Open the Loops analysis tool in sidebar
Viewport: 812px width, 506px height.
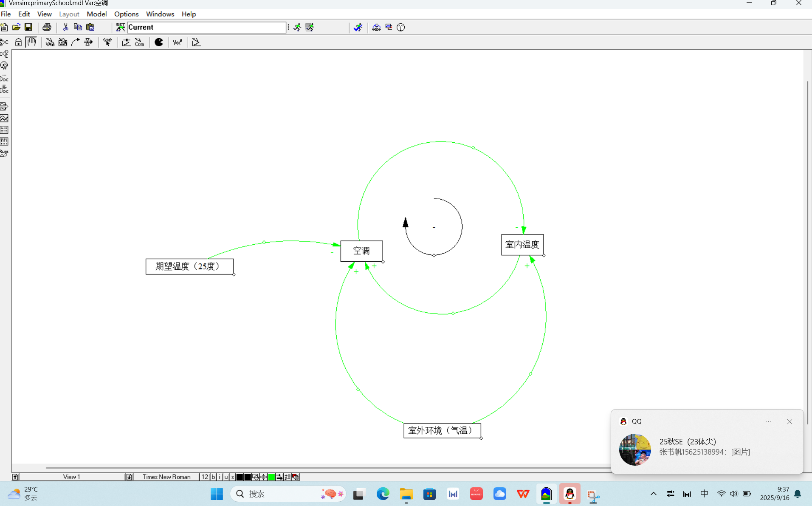pyautogui.click(x=4, y=66)
